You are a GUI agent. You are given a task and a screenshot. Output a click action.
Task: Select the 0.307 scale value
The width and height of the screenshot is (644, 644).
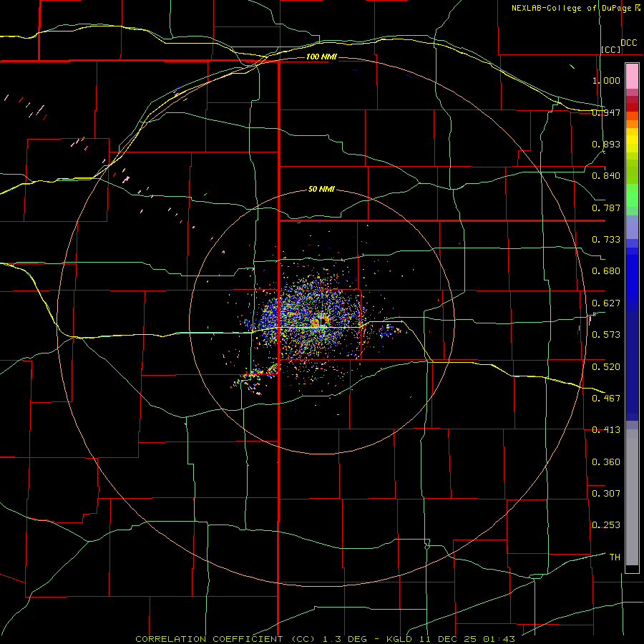(606, 493)
